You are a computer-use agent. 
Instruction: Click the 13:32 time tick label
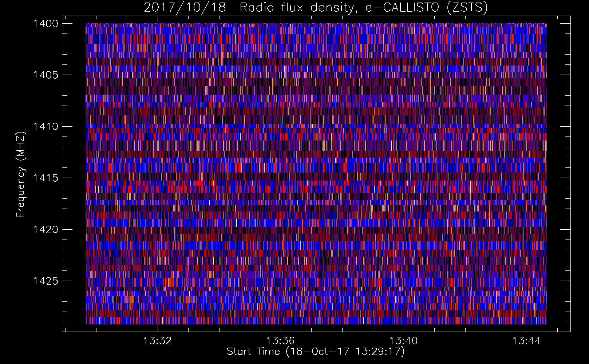(157, 341)
